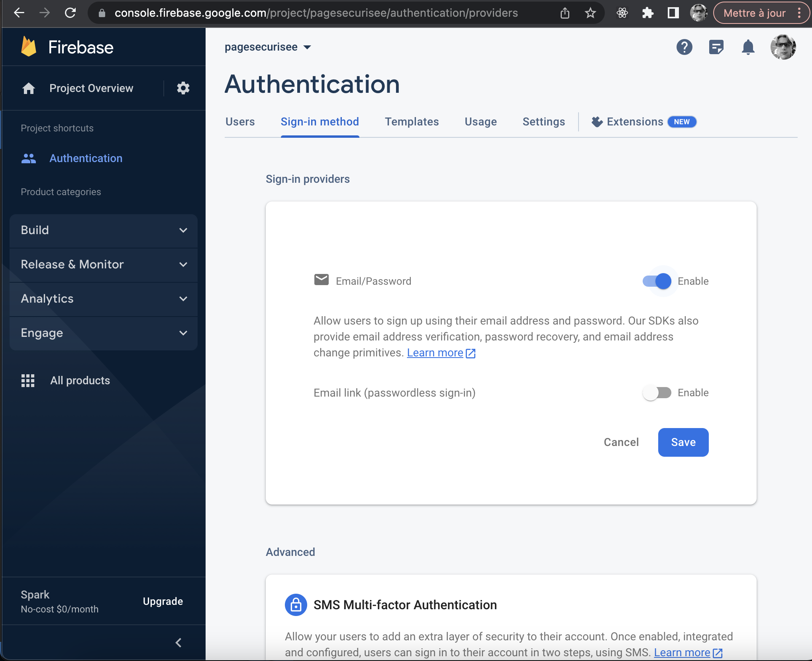Click the Cancel button

621,442
